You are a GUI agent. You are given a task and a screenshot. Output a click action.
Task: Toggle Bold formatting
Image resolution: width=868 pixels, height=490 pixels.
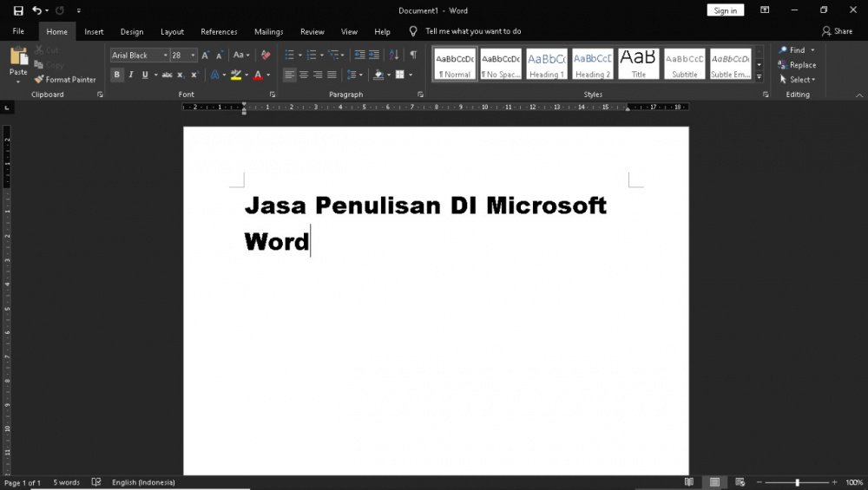(117, 75)
